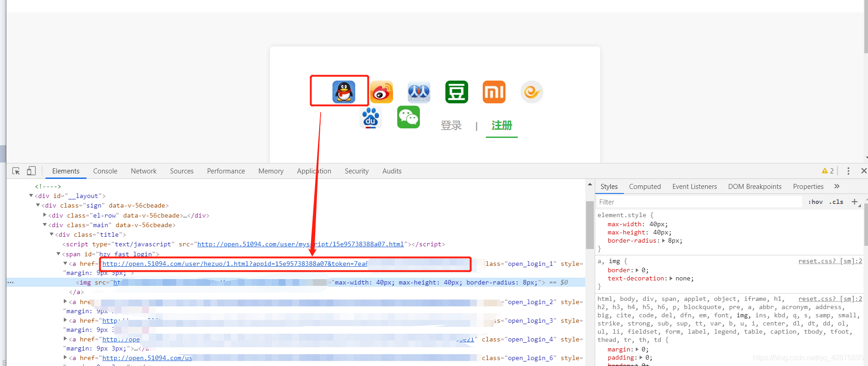Toggle the .cls class editor button

pos(836,202)
